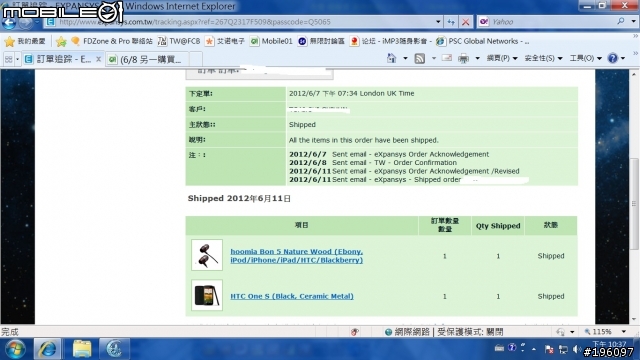Open the Quick Tabs list dropdown arrow

[x=17, y=60]
